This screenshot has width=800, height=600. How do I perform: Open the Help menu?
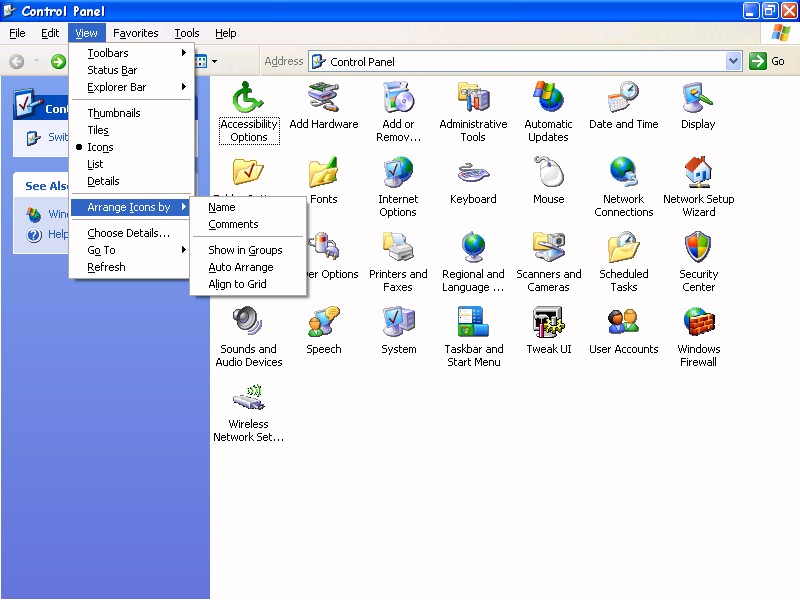point(226,33)
